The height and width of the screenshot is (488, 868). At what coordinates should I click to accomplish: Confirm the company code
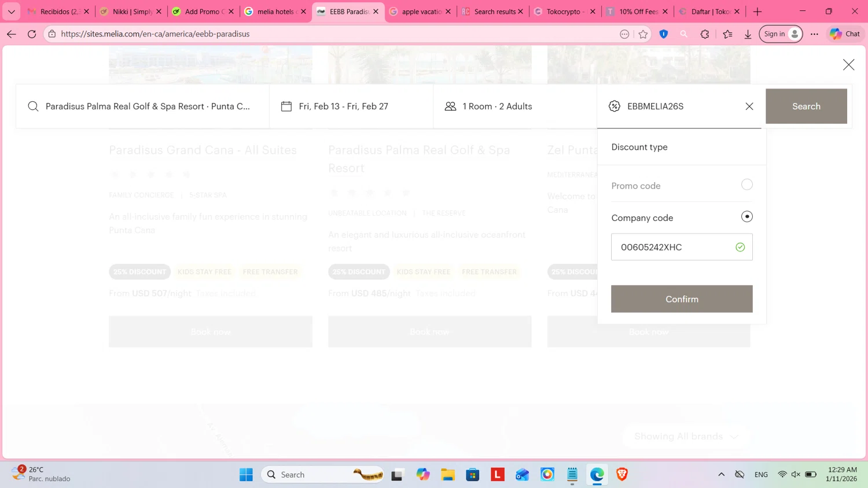tap(682, 299)
